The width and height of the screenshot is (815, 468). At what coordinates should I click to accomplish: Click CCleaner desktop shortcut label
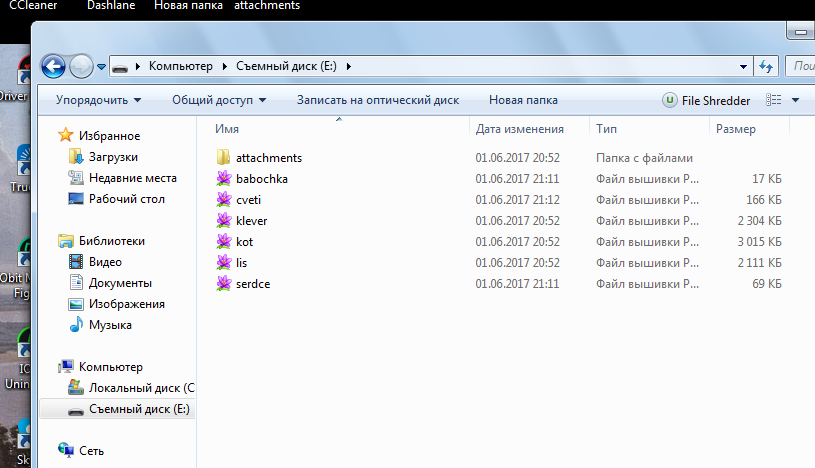point(33,6)
